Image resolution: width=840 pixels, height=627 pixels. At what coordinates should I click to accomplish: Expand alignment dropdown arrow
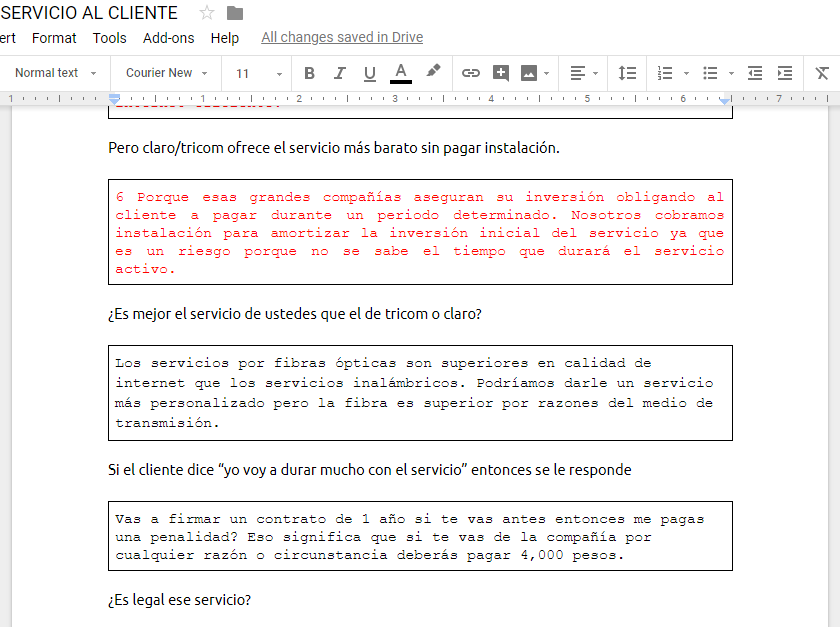[x=596, y=73]
